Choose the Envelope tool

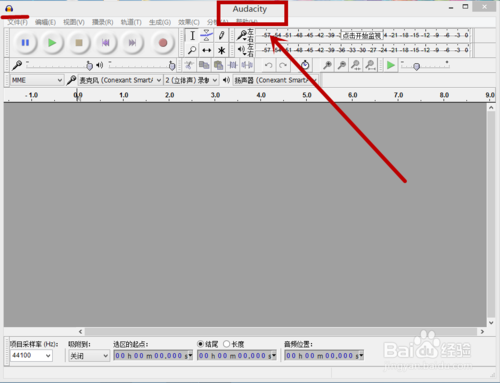coord(207,35)
